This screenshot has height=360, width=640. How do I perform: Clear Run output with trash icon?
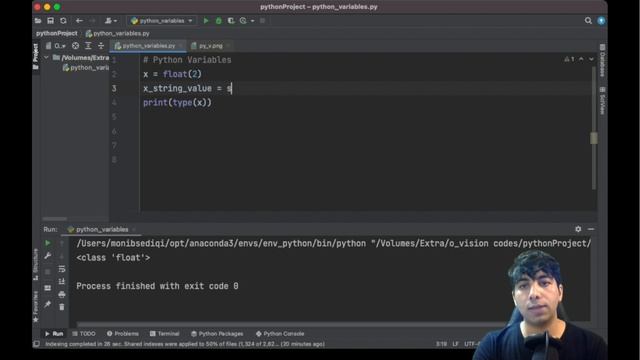[x=62, y=307]
